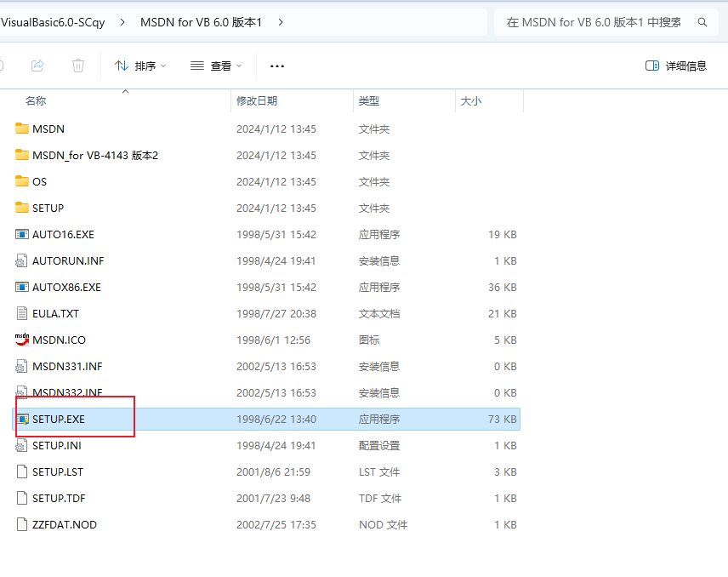Image resolution: width=728 pixels, height=577 pixels.
Task: Click type 文本文档 of EULA.TXT
Action: 379,313
